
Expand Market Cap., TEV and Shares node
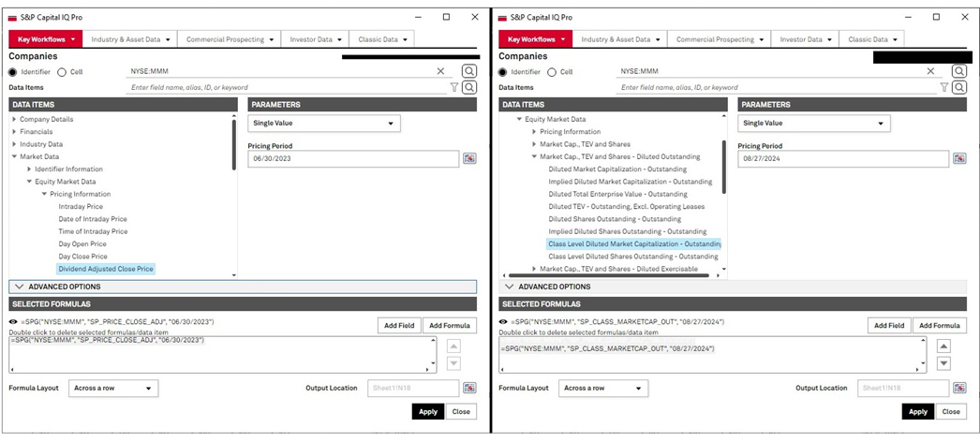pyautogui.click(x=534, y=144)
